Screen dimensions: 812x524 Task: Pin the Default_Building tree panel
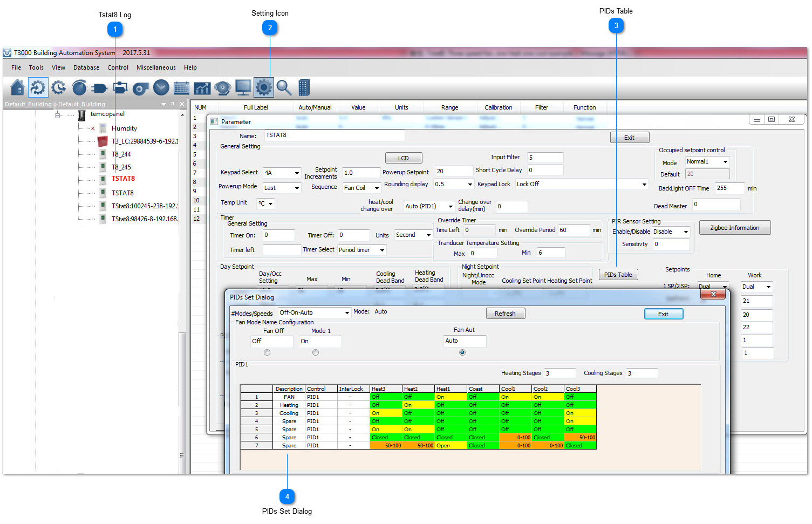173,104
